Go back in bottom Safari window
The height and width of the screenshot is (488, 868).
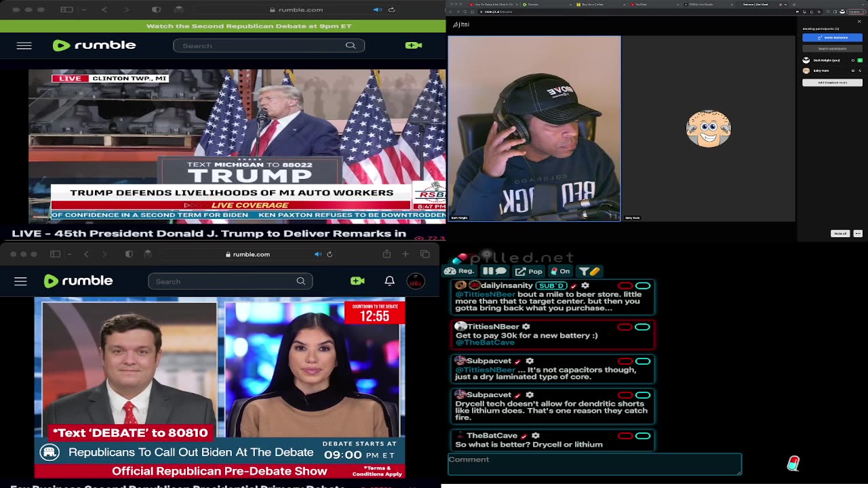coord(86,254)
